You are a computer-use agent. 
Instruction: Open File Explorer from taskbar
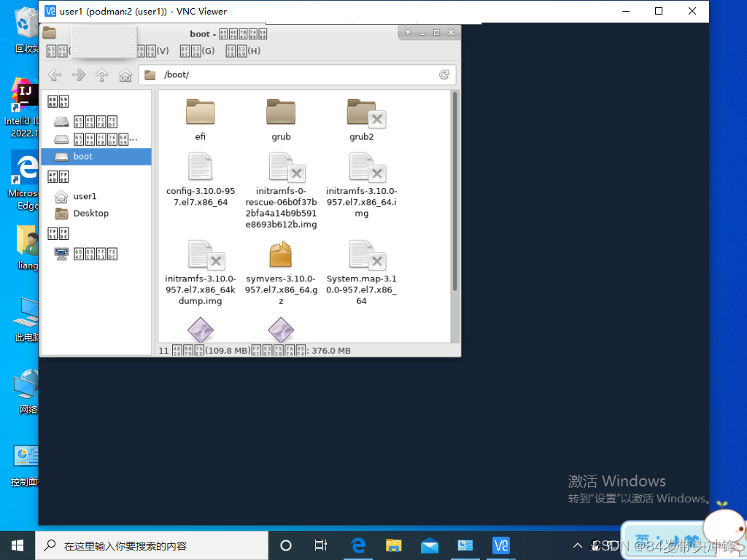pos(393,545)
